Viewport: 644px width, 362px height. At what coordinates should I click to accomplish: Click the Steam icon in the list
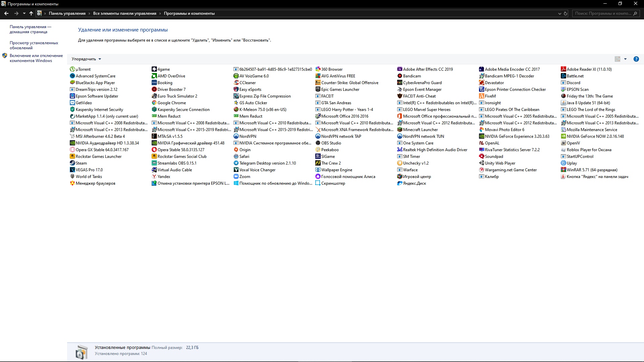coord(72,163)
